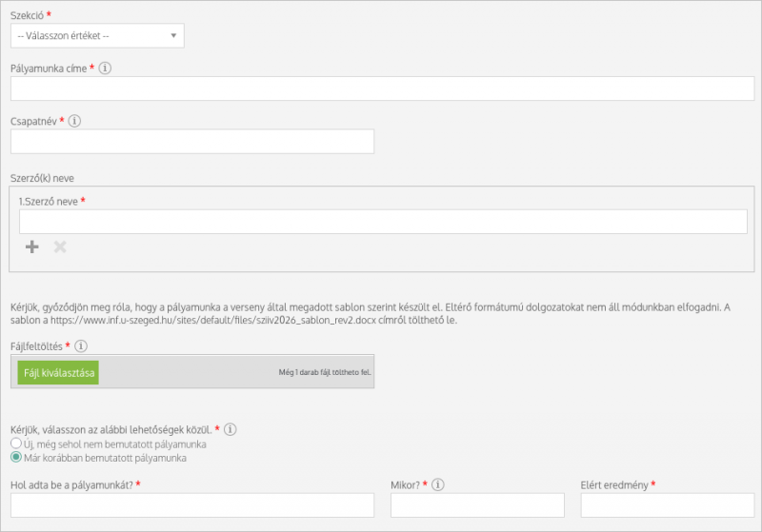This screenshot has height=532, width=762.
Task: Click the 'Szerző(k) neve' section heading
Action: (49, 178)
